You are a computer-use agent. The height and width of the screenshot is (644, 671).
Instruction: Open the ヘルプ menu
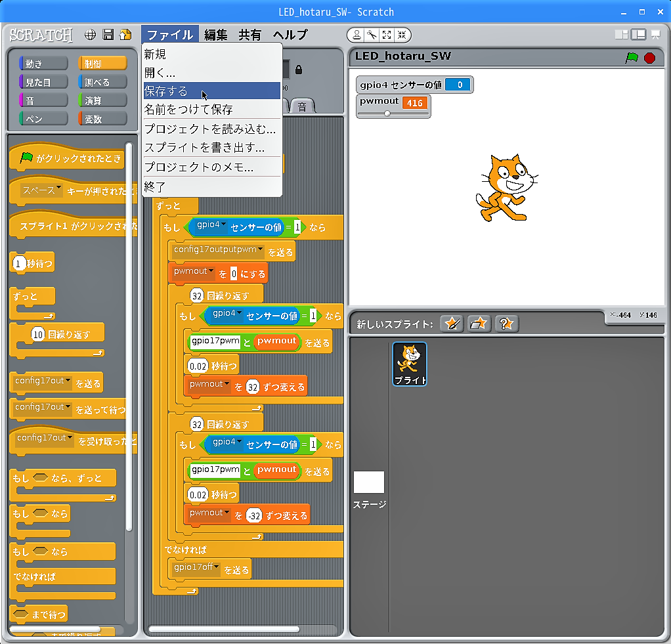pos(291,35)
